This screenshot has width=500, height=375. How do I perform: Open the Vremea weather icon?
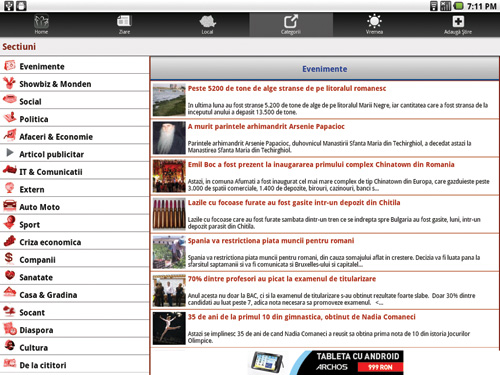(374, 21)
